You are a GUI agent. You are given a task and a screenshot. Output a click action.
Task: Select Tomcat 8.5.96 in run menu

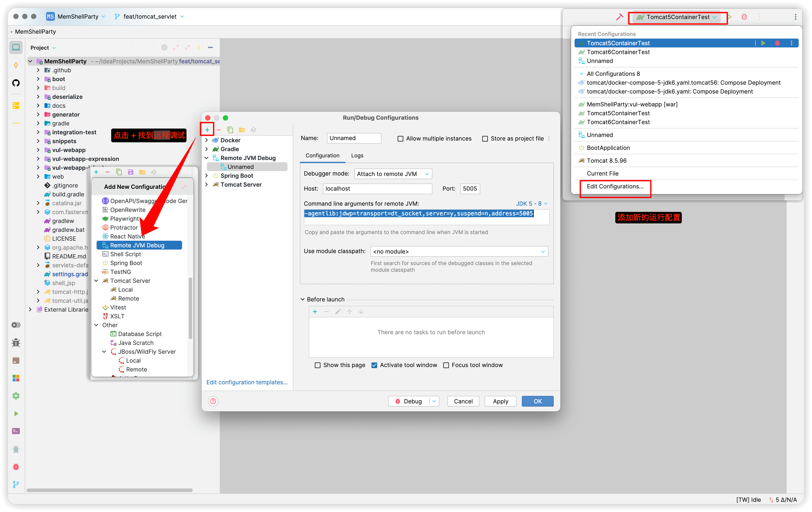click(606, 161)
